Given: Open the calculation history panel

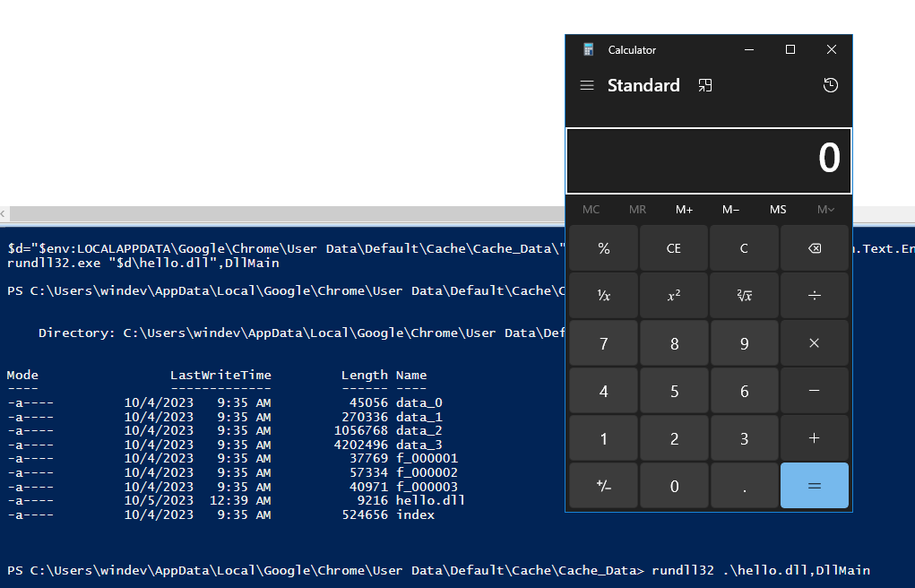Looking at the screenshot, I should coord(831,85).
